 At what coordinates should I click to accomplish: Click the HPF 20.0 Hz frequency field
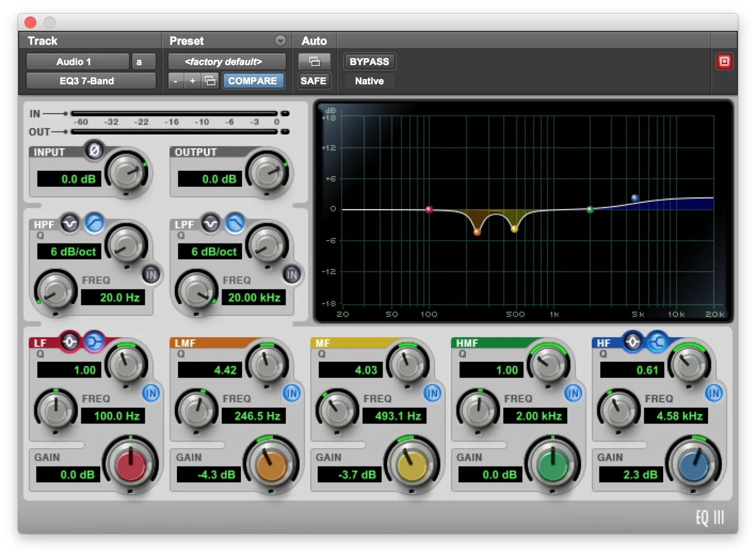coord(112,298)
